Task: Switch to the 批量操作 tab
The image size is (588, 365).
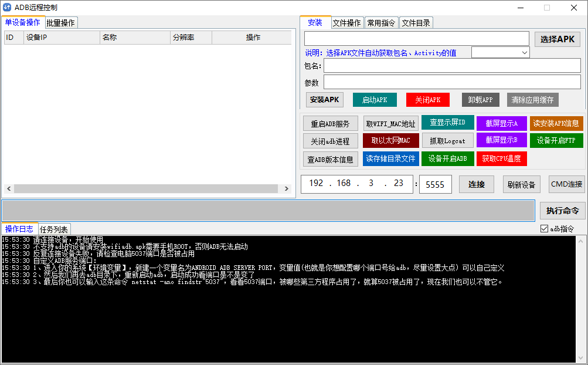Action: point(61,23)
